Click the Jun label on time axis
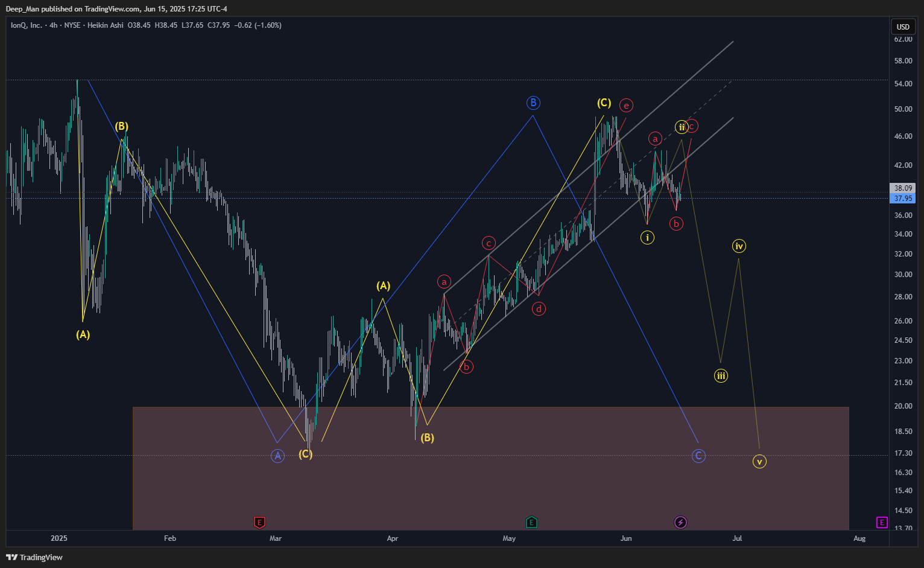Screen dimensions: 924x568 pos(626,538)
